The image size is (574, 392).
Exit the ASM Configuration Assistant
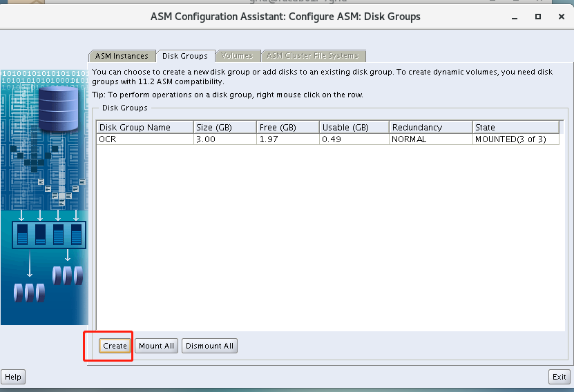click(559, 377)
